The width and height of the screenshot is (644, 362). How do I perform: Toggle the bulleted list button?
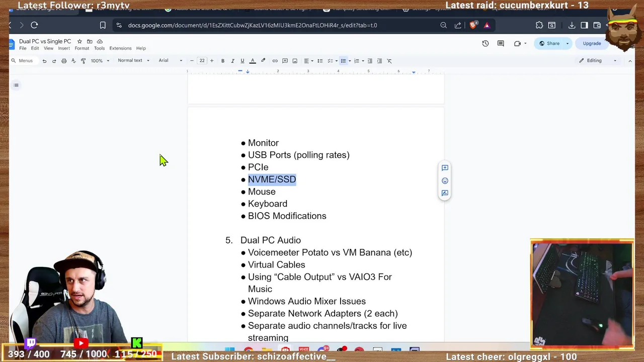343,61
